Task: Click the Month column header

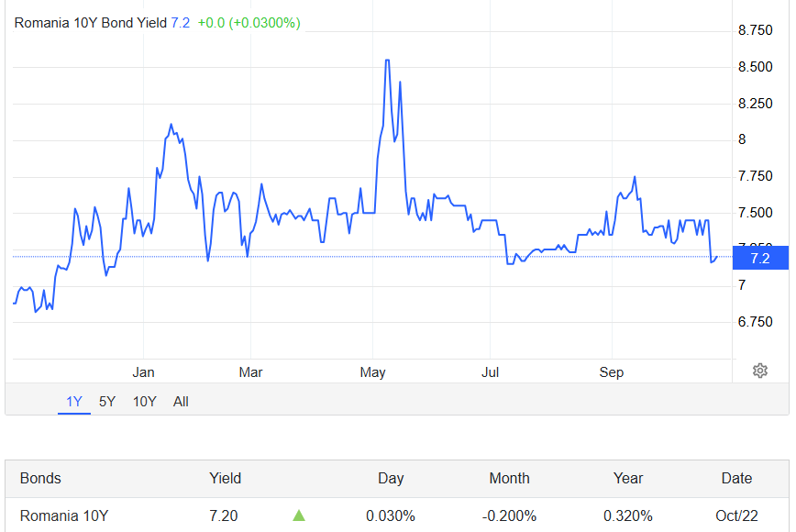Action: pos(509,478)
